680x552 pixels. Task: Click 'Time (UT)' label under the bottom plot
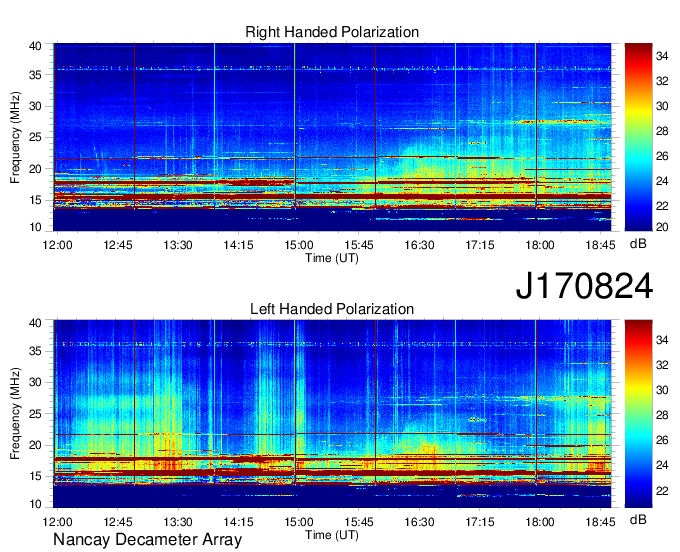[x=332, y=535]
